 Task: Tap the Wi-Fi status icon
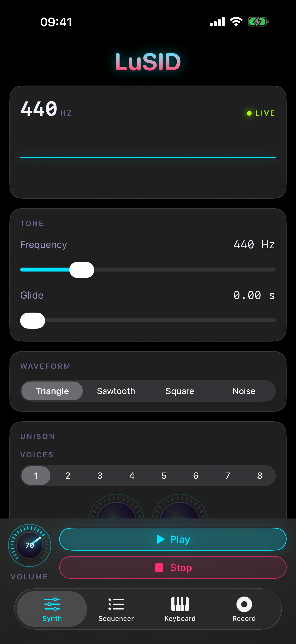tap(236, 22)
